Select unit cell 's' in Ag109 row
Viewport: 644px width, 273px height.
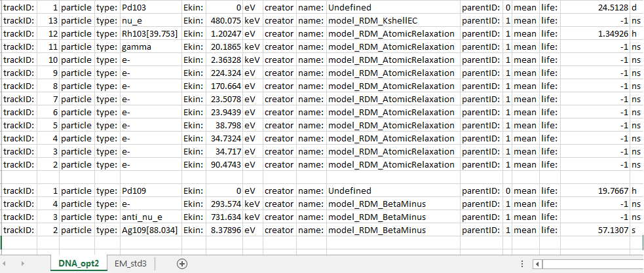click(637, 230)
